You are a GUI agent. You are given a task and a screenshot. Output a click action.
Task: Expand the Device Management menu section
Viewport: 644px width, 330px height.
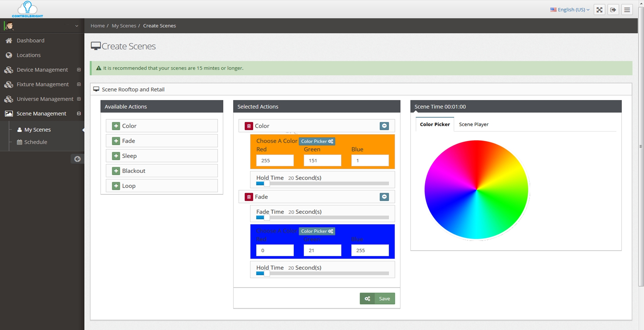coord(79,69)
